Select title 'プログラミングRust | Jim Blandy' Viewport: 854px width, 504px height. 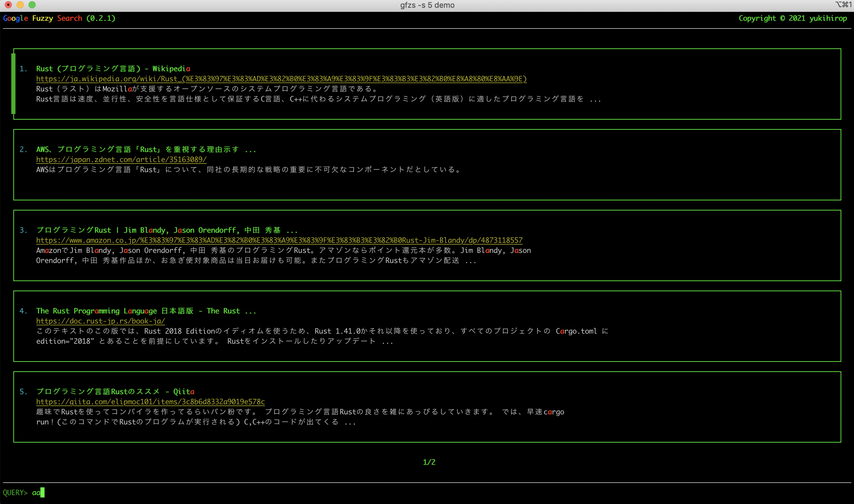coord(167,230)
